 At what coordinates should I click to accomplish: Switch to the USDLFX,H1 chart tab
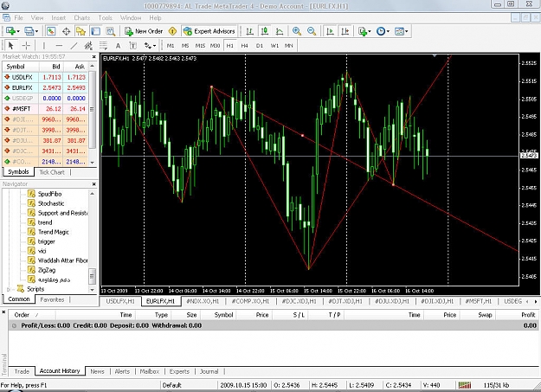click(120, 301)
